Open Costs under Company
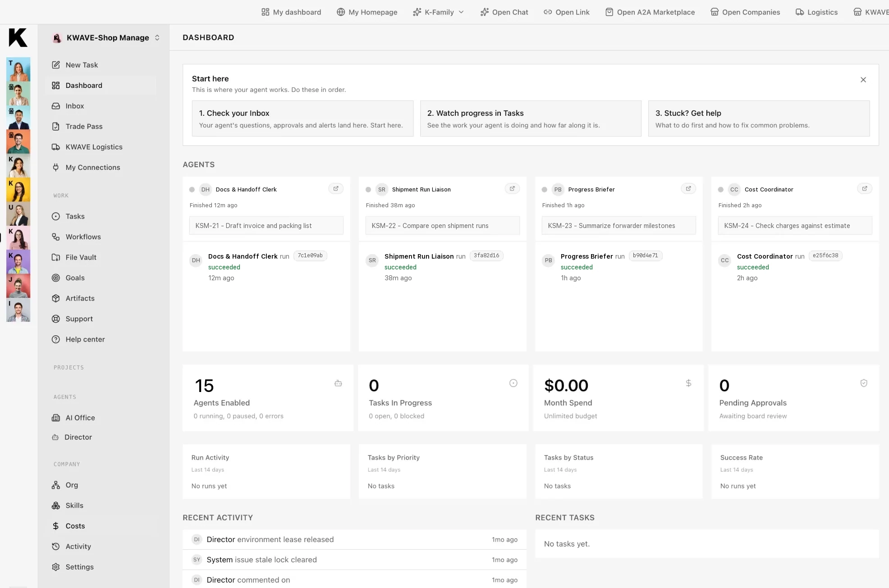Viewport: 889px width, 588px height. [100, 526]
